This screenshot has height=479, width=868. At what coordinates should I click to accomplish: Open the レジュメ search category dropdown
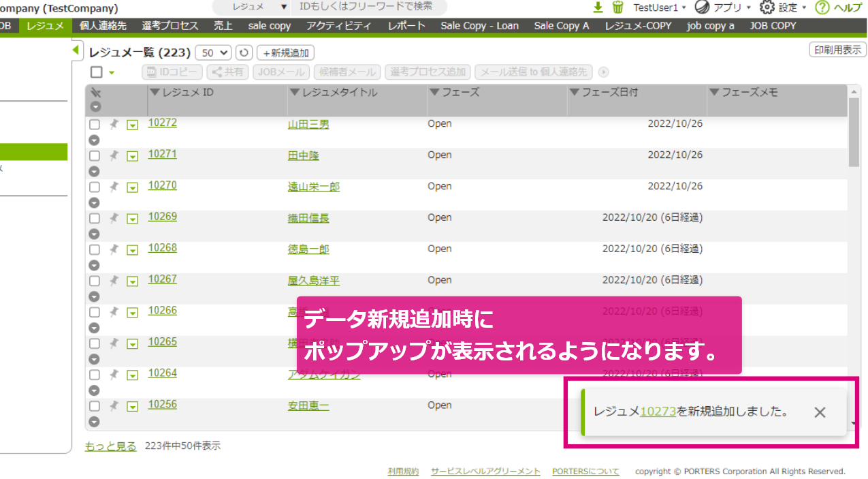coord(253,7)
